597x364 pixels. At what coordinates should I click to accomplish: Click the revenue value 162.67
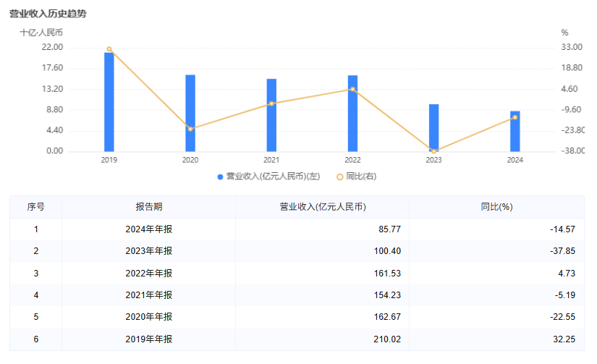point(387,317)
